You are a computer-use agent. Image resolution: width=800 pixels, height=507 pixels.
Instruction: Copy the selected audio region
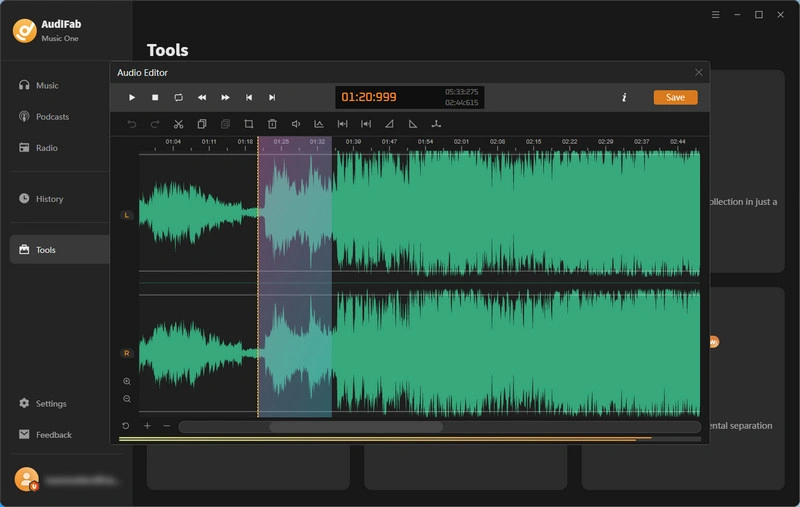(202, 124)
